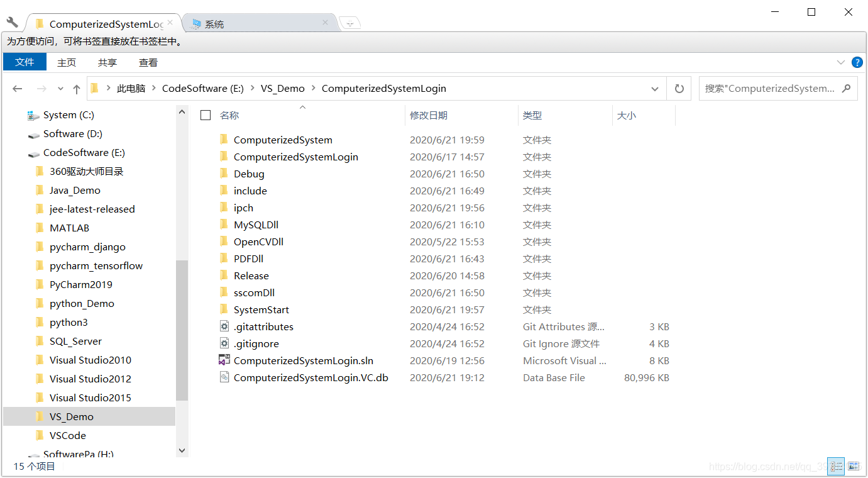Viewport: 868px width, 478px height.
Task: Open the 文件 menu
Action: pyautogui.click(x=25, y=62)
